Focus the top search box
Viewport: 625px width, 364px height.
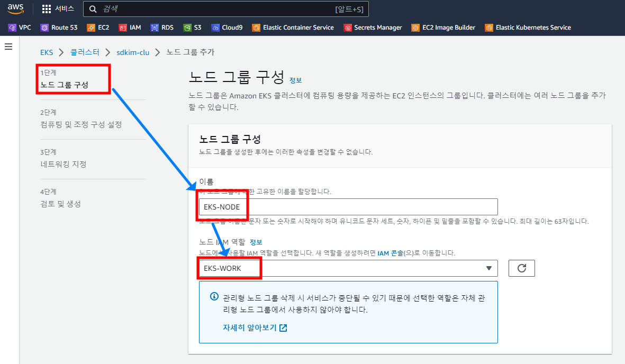coord(225,9)
